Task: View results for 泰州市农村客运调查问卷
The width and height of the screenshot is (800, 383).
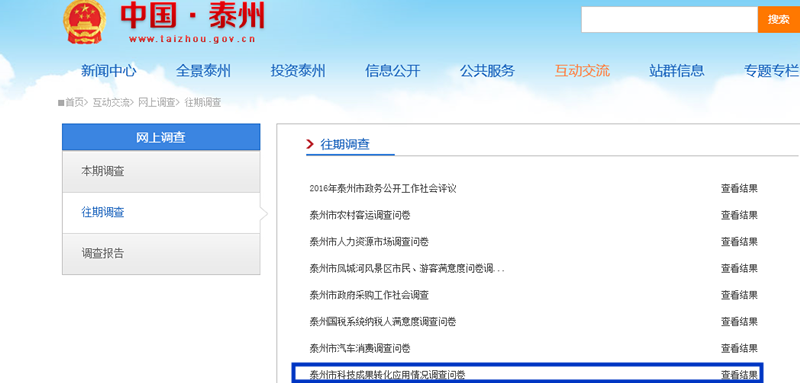Action: (739, 215)
